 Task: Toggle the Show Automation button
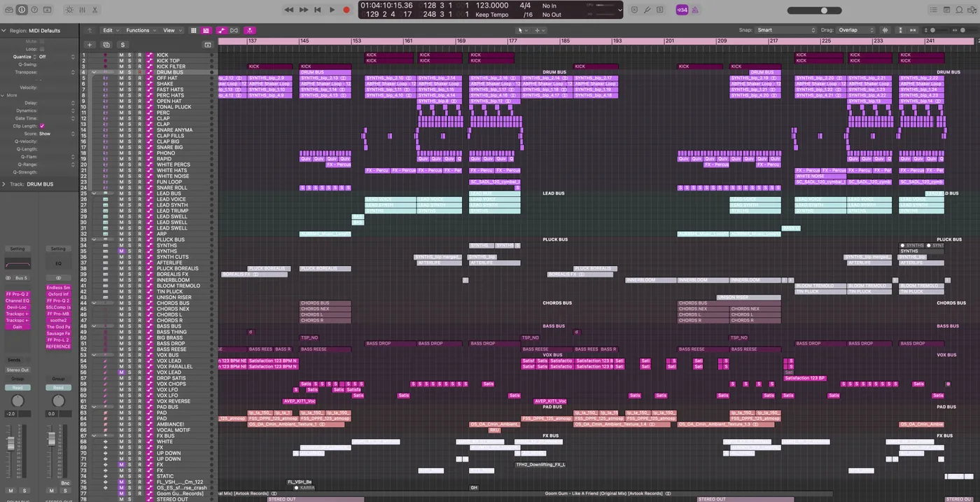[x=221, y=30]
